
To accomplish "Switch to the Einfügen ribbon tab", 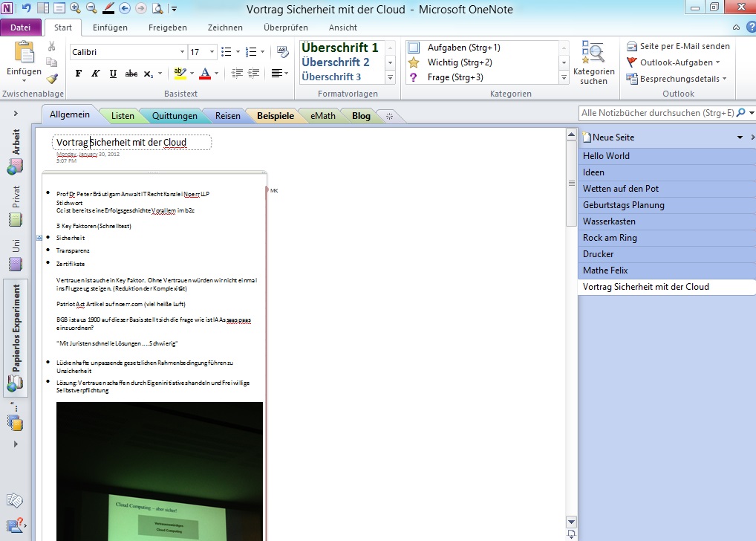I will pos(110,27).
